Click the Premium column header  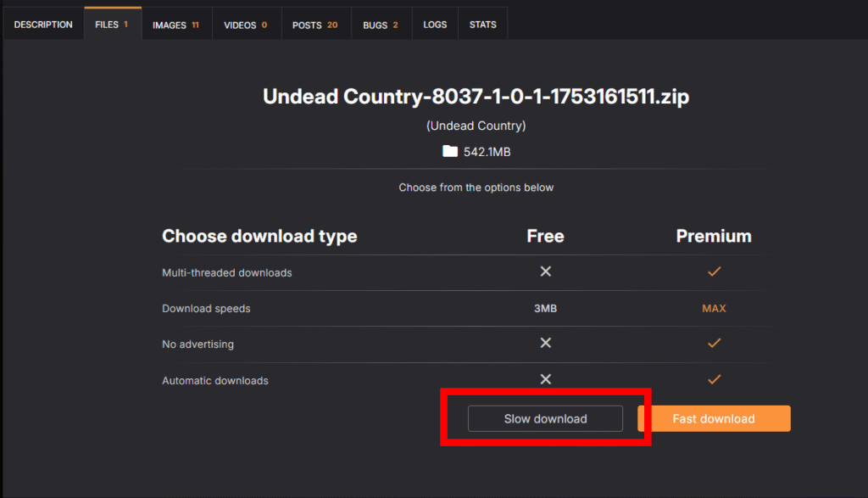714,236
